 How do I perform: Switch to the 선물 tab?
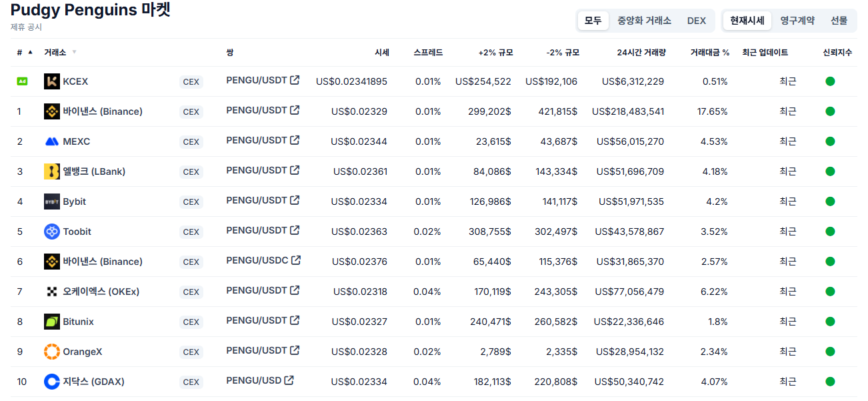coord(839,21)
